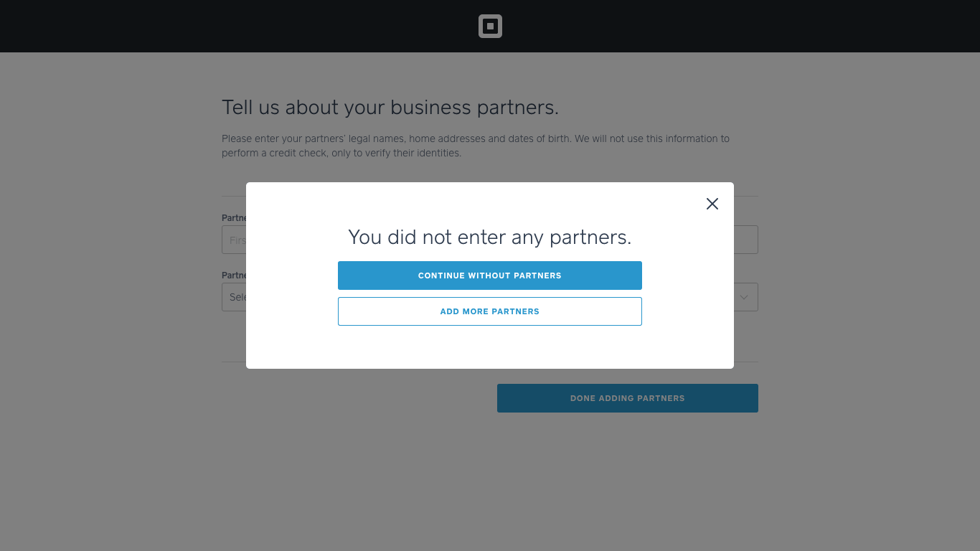Click the "Tell us about your business partners" title
The width and height of the screenshot is (980, 551).
(x=390, y=108)
